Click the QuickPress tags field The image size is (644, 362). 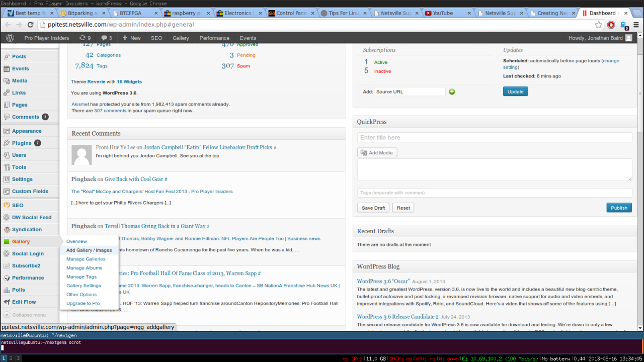tap(495, 193)
